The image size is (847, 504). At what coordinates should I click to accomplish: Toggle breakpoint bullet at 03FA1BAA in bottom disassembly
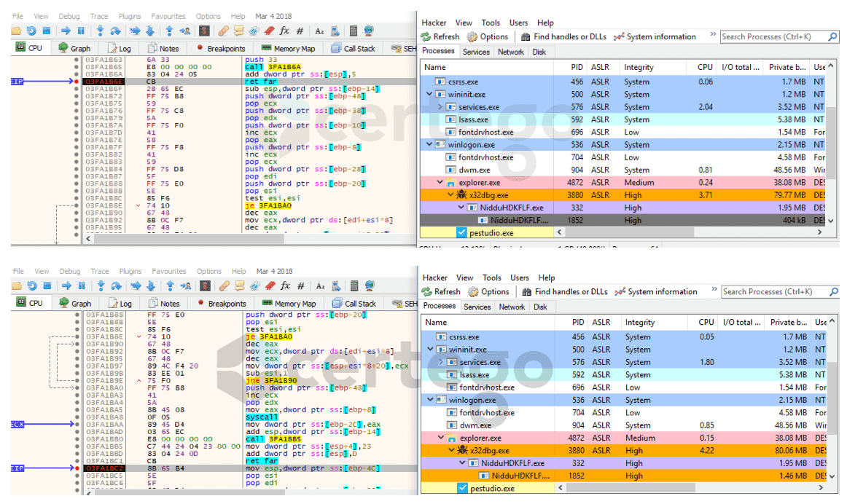pyautogui.click(x=77, y=423)
